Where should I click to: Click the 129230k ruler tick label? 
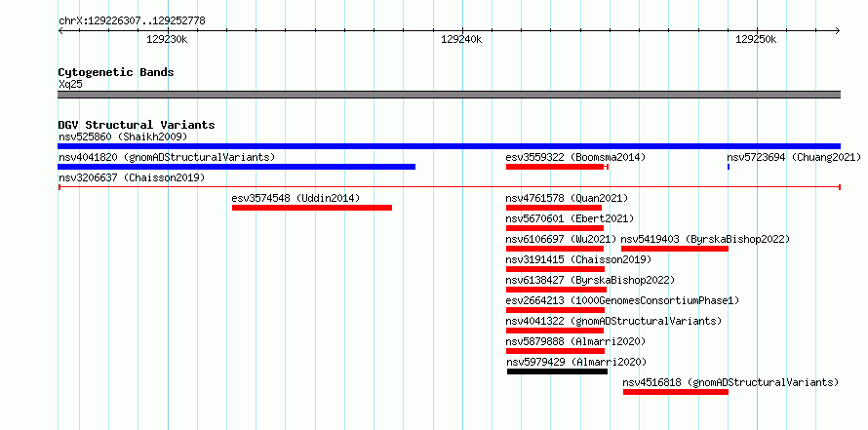pos(167,39)
